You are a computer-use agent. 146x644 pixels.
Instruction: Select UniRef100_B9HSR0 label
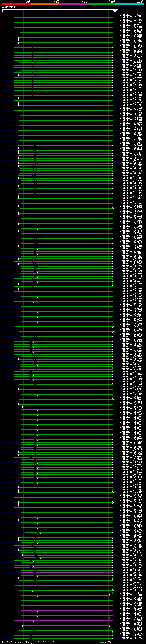click(131, 85)
